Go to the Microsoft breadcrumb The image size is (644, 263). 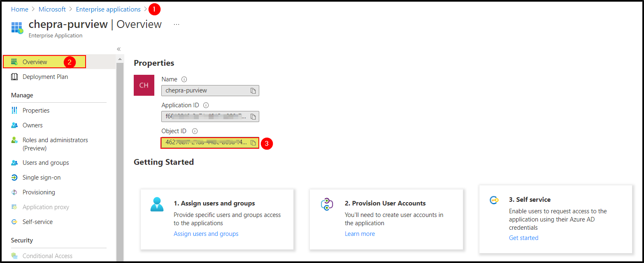(52, 9)
